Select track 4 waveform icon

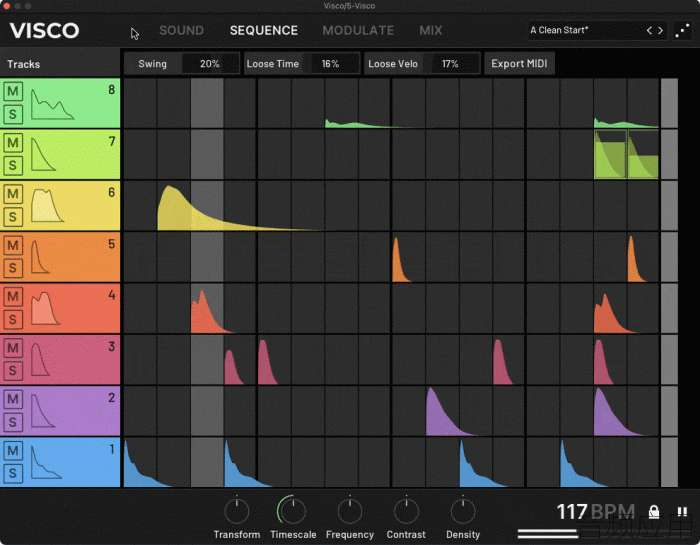[x=45, y=308]
